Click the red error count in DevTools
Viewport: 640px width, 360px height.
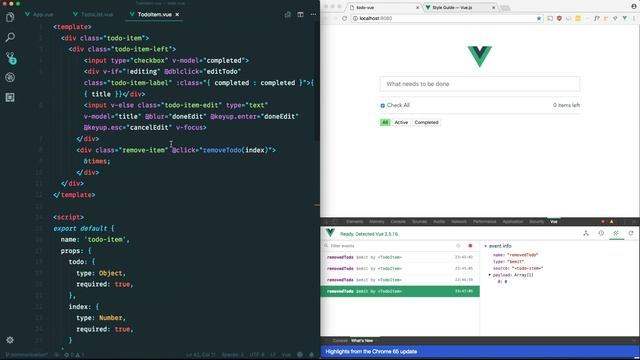point(603,222)
